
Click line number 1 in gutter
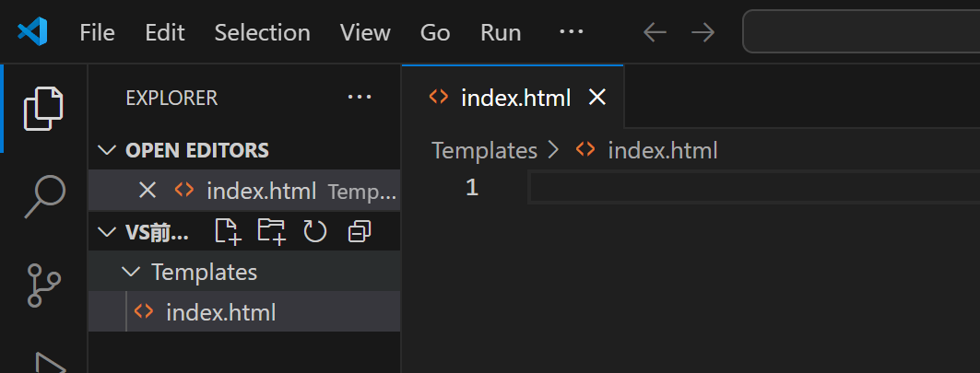472,187
